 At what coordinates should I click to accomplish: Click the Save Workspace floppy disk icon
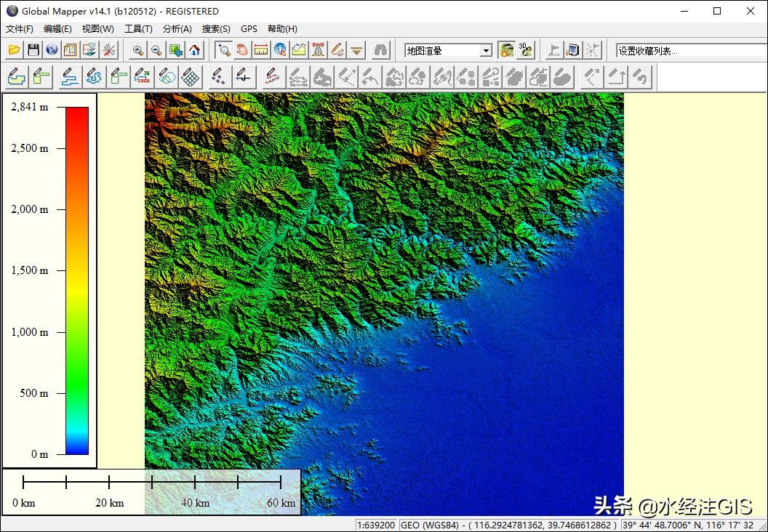[33, 50]
